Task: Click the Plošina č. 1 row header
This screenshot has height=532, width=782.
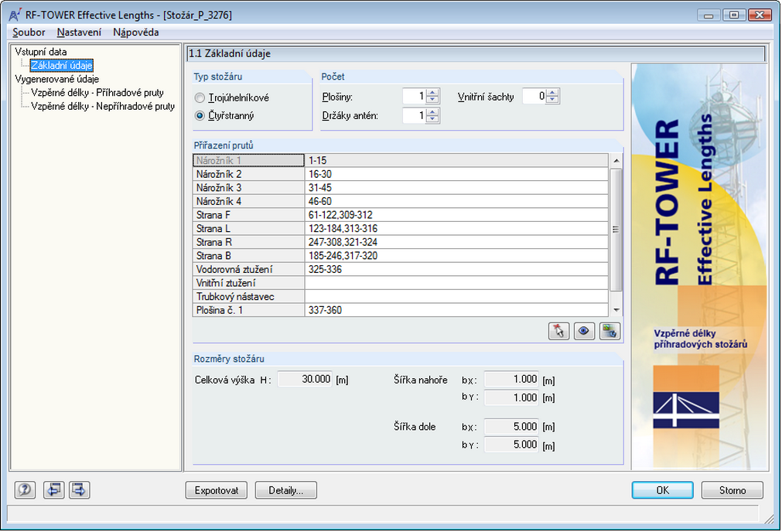Action: [248, 310]
